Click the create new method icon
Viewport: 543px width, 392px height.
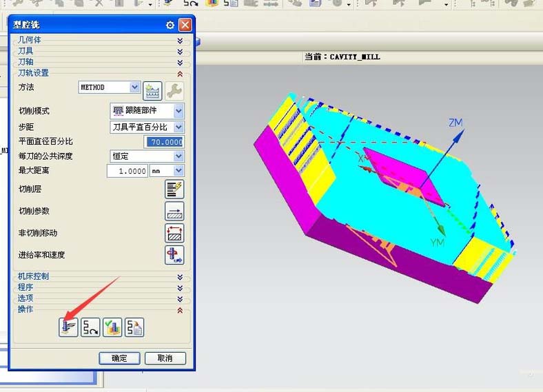click(152, 91)
